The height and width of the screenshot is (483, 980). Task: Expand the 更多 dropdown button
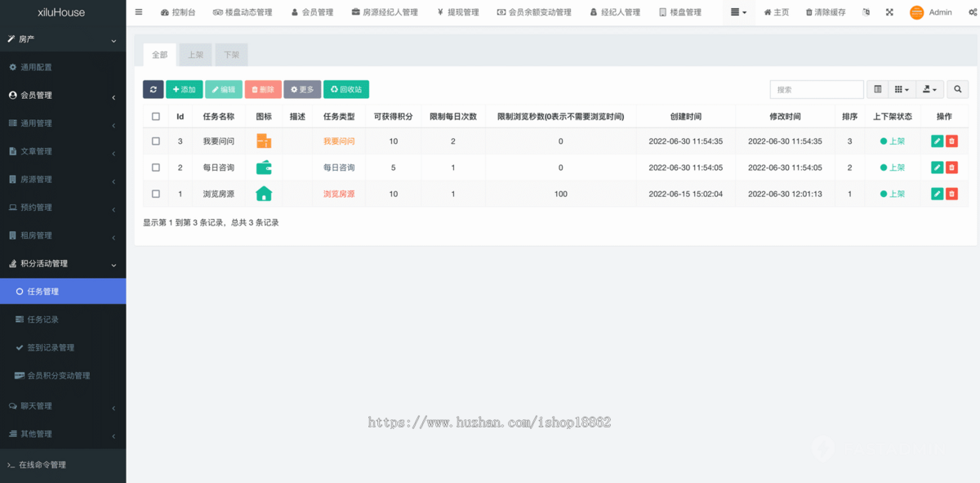(302, 89)
